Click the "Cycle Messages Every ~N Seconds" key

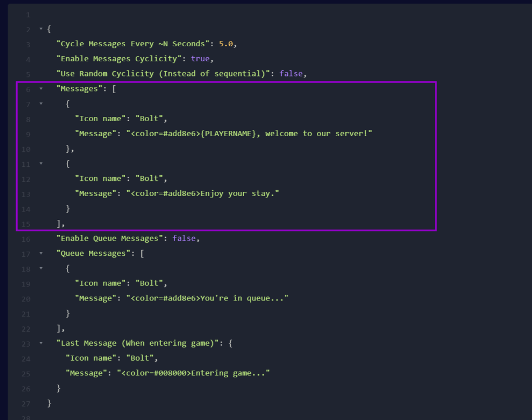coord(132,44)
